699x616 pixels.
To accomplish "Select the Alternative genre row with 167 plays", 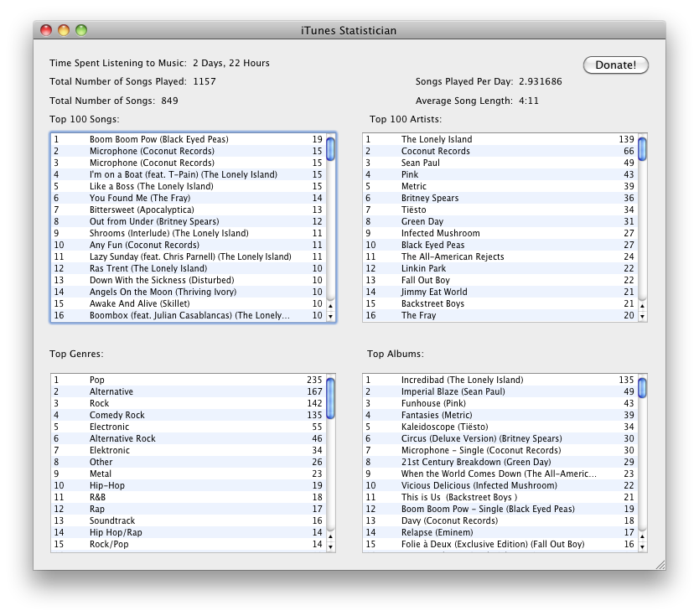I will click(189, 391).
